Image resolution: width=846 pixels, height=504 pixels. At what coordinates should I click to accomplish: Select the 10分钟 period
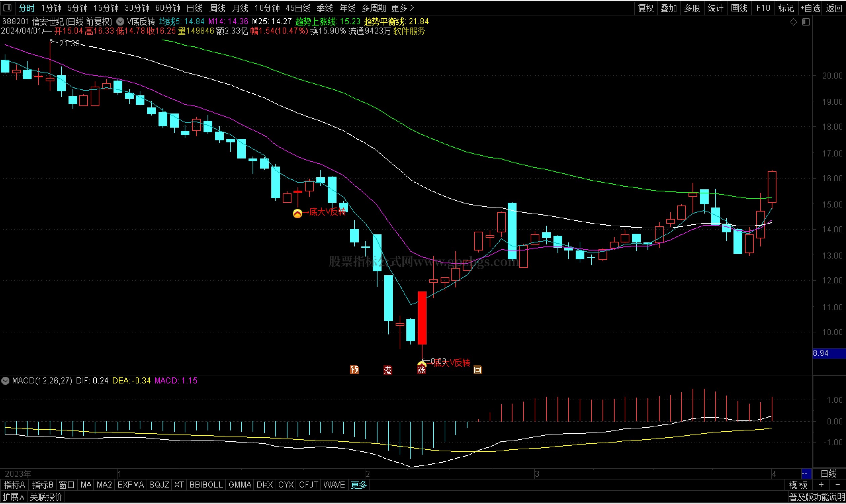tap(267, 8)
